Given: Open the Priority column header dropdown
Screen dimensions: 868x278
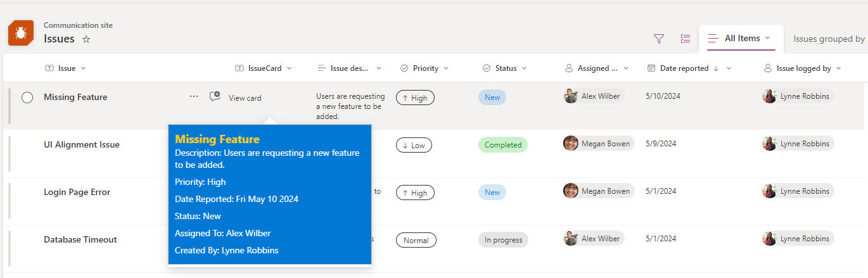Looking at the screenshot, I should click(x=445, y=68).
